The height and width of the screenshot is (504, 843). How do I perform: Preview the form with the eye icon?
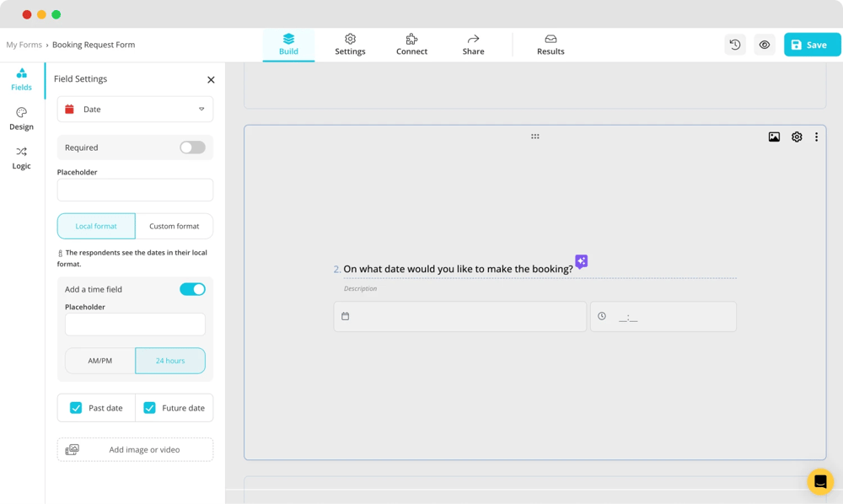coord(765,44)
